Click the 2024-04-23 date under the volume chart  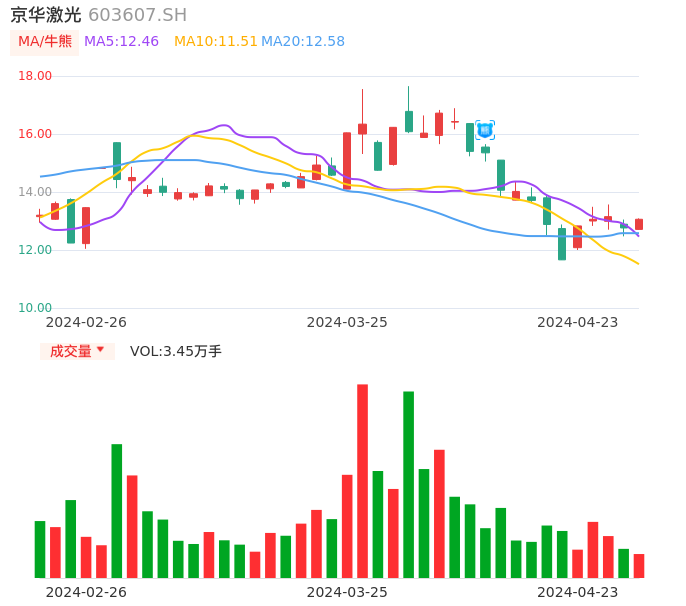point(577,591)
